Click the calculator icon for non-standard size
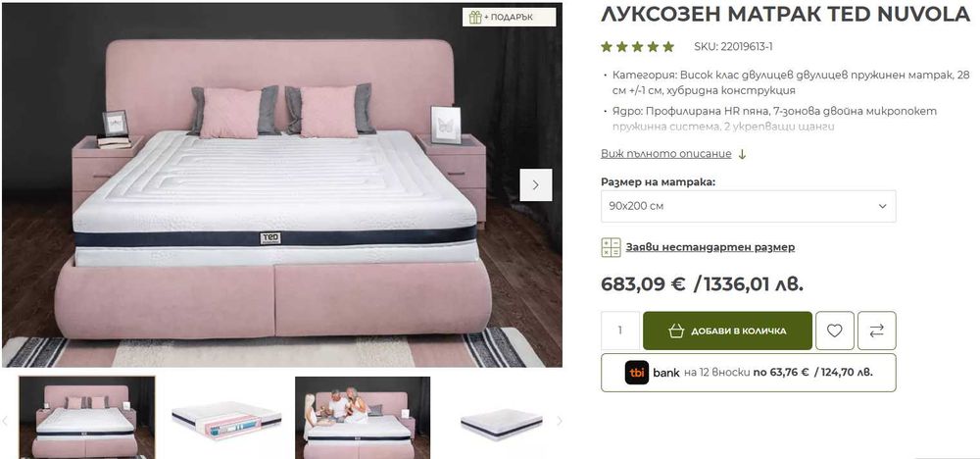980x459 pixels. tap(611, 247)
